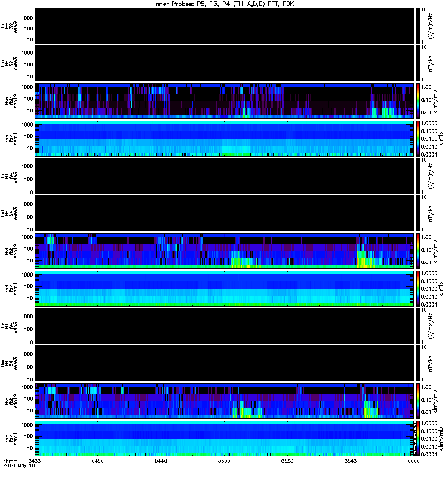Screen dimensions: 448x478
Task: Click the nT²/Hz unit label of thd scm3
Action: tap(431, 213)
